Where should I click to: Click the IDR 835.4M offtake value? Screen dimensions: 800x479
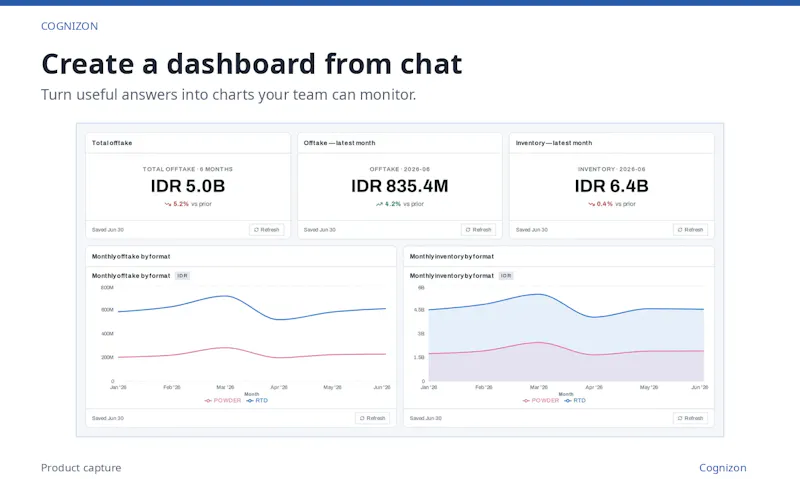pyautogui.click(x=399, y=186)
